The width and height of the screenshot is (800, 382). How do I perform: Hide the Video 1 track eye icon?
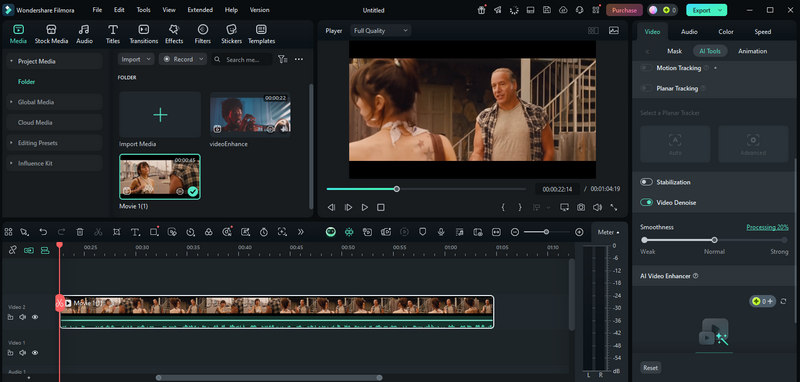35,353
